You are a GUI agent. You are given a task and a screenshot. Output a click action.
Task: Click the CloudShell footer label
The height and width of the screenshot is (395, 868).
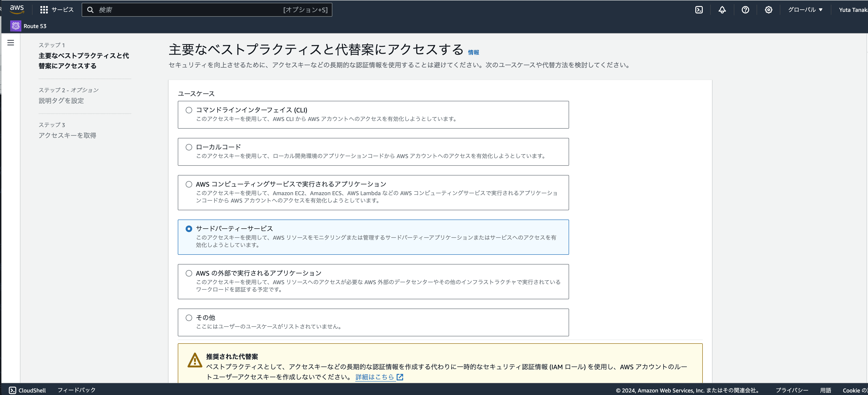(32, 390)
